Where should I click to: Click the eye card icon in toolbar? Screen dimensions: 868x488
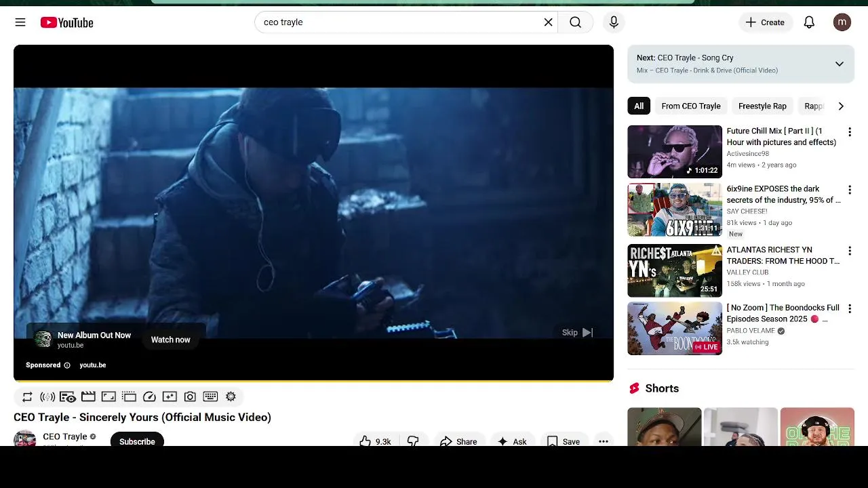coord(68,396)
